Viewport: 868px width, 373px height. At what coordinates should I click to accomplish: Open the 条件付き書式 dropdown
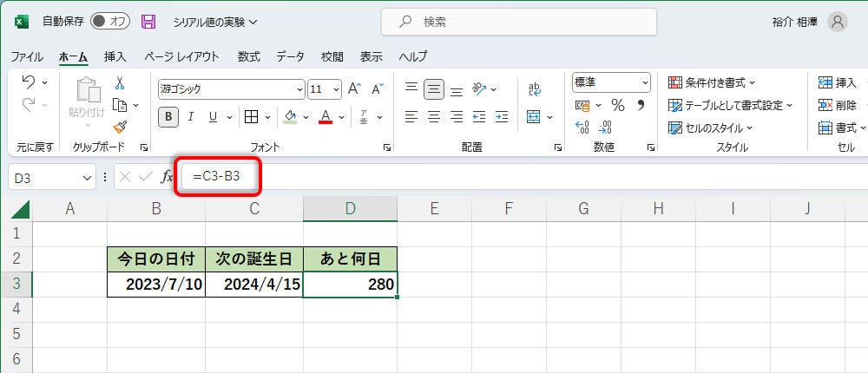click(712, 82)
